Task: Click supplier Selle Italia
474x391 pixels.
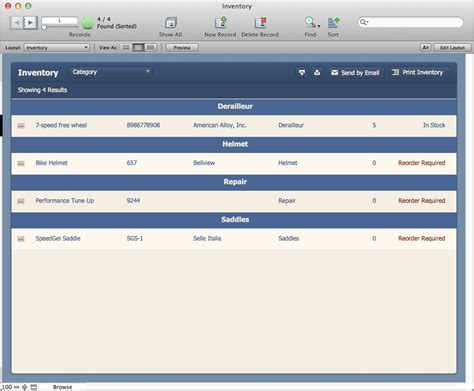Action: (207, 238)
